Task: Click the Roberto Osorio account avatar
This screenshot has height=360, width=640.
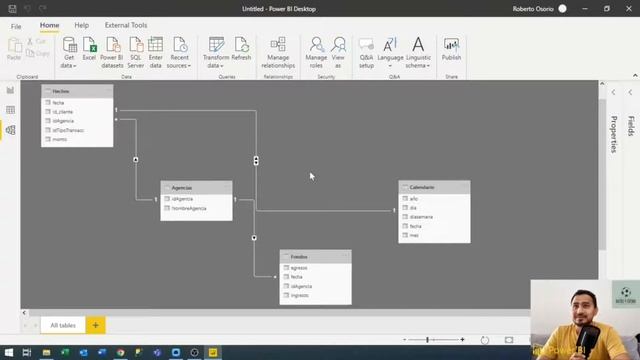Action: pos(562,9)
